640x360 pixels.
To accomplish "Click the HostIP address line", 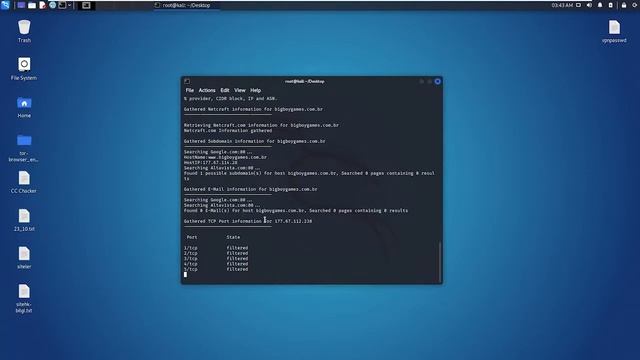I will click(x=211, y=162).
